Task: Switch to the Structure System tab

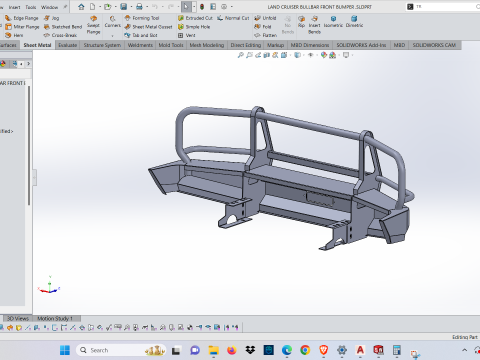Action: (x=102, y=45)
